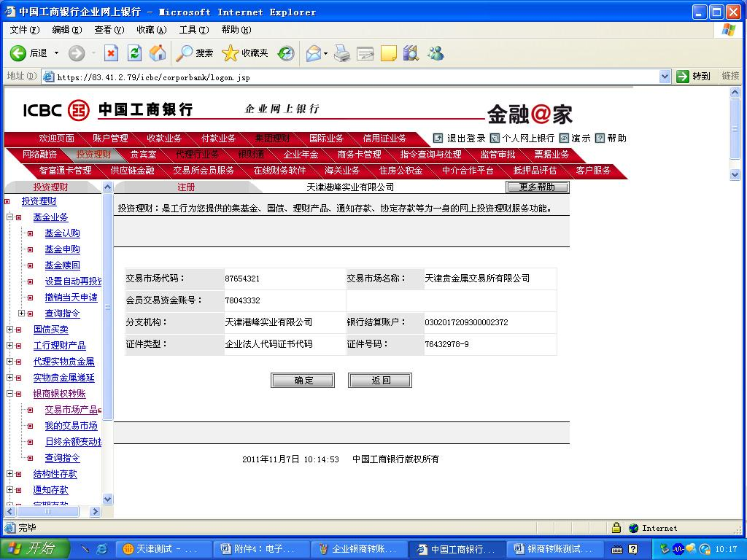747x560 pixels.
Task: Click the Internet zone globe icon
Action: pos(633,528)
